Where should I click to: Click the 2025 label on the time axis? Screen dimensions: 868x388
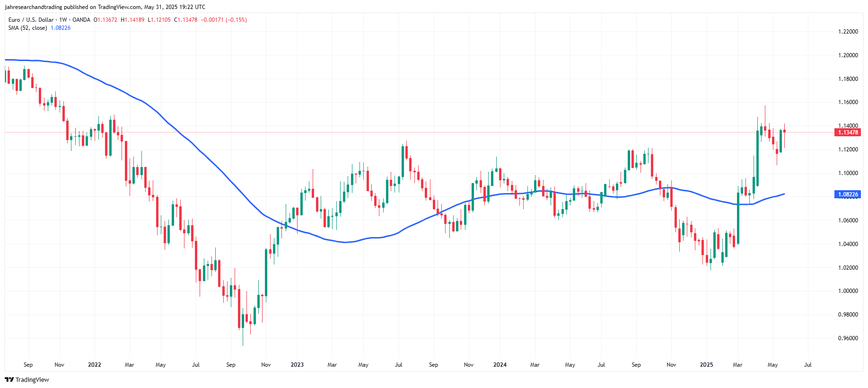point(706,365)
